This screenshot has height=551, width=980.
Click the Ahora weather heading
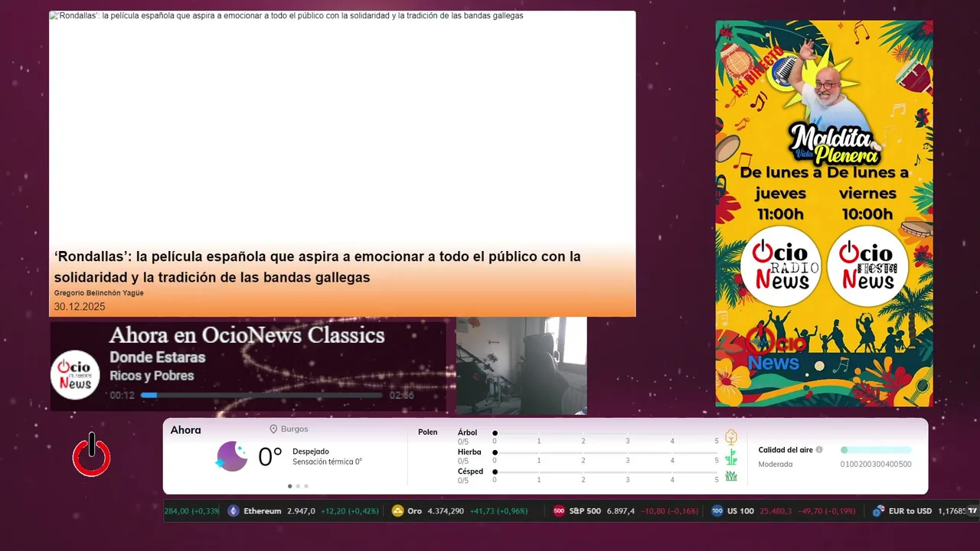[186, 430]
